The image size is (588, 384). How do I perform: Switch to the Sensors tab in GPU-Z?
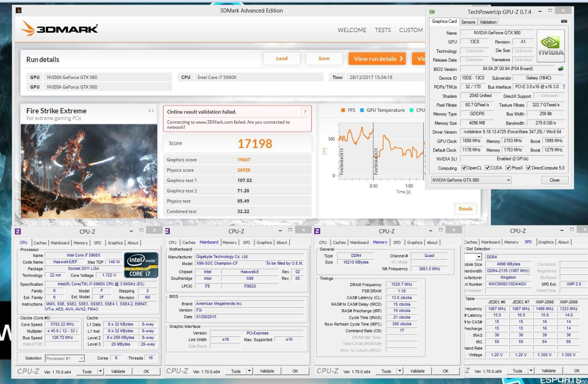[468, 22]
